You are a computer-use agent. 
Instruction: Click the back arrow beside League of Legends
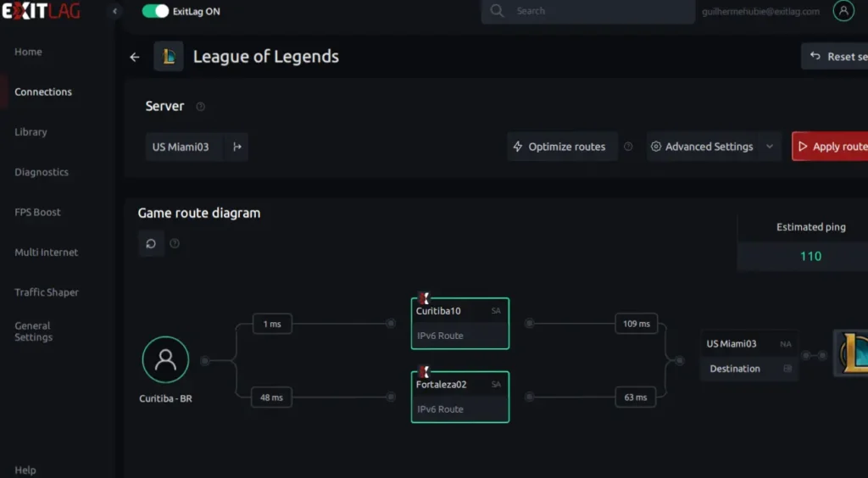pos(134,58)
